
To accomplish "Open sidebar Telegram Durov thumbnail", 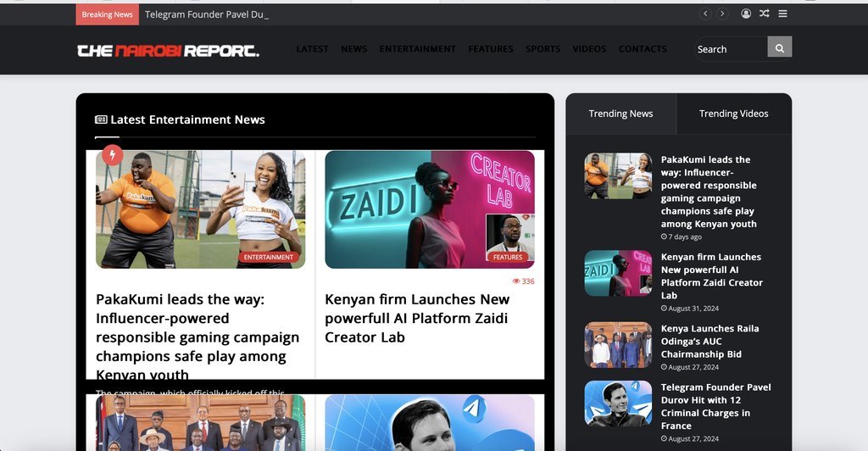I will [x=618, y=404].
